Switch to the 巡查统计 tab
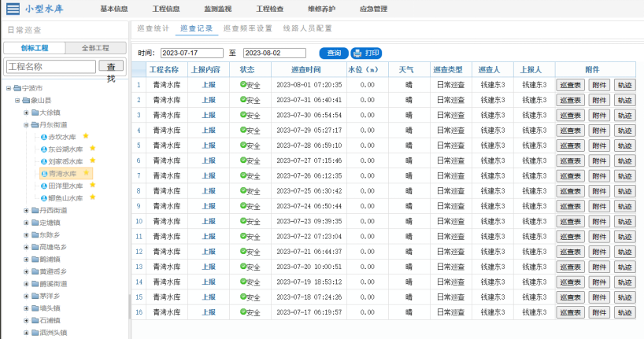The height and width of the screenshot is (339, 644). tap(153, 28)
